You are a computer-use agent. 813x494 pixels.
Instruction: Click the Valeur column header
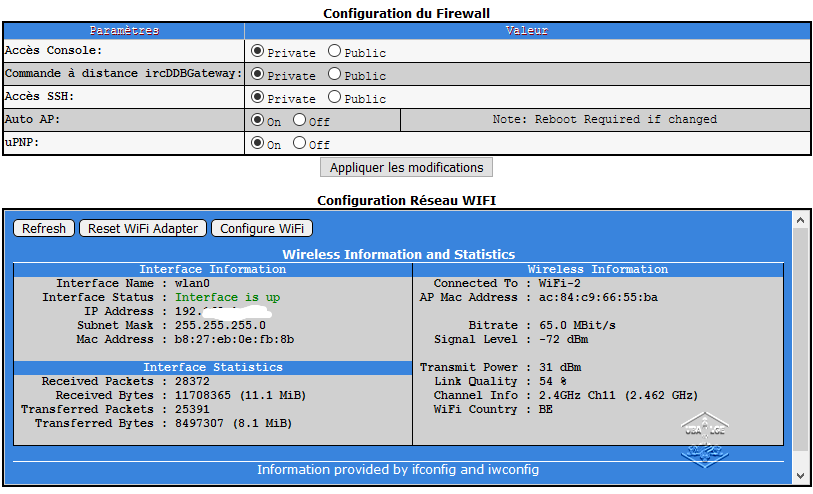pos(527,31)
